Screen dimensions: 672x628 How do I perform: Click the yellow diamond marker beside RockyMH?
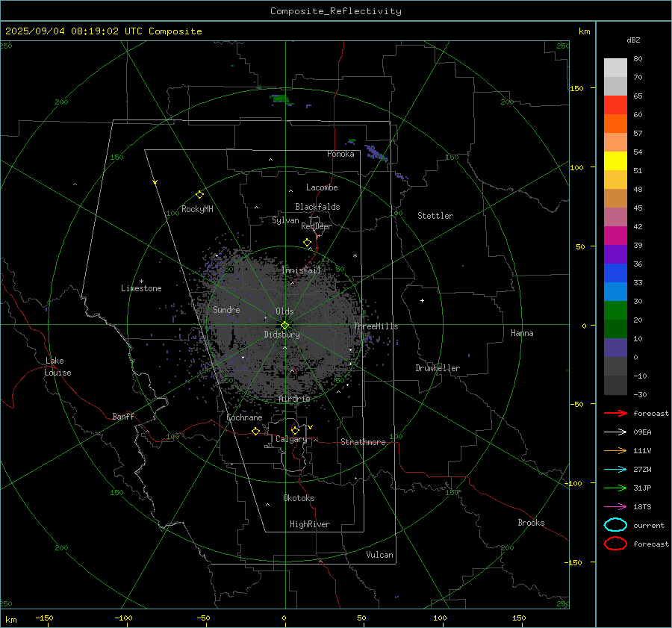(x=199, y=195)
